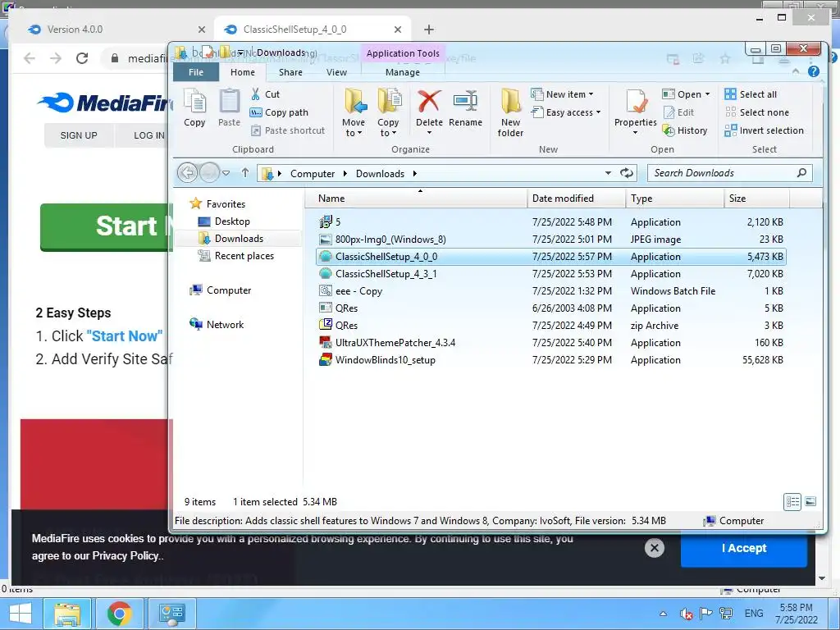Accept MediaFire cookies in browser
840x630 pixels.
pyautogui.click(x=743, y=548)
